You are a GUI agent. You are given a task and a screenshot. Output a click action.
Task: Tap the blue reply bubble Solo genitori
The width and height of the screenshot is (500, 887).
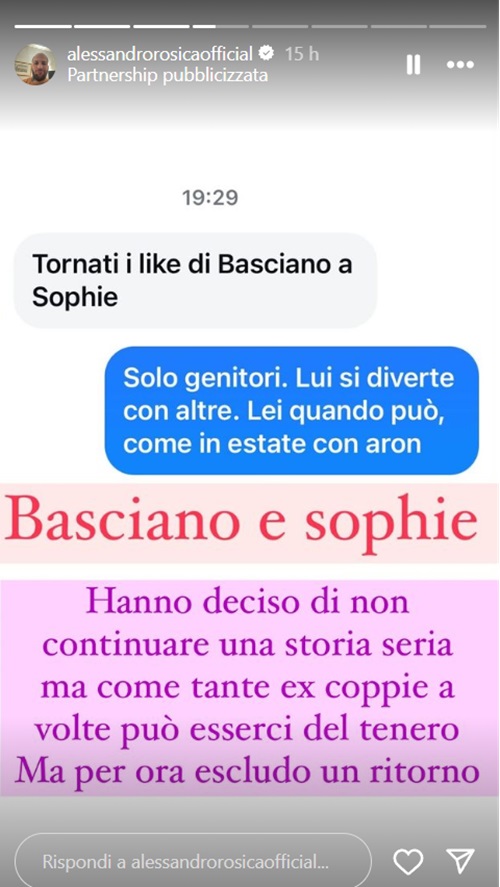click(x=292, y=411)
